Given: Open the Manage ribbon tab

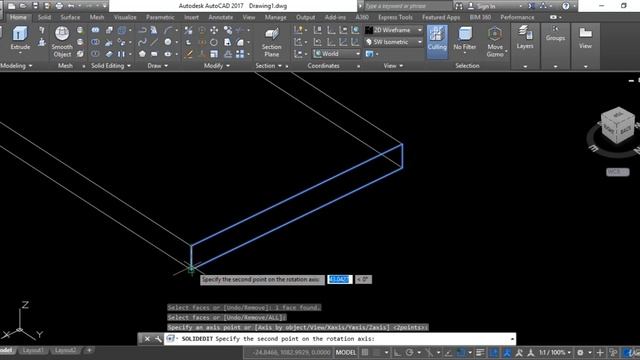Looking at the screenshot, I should (x=276, y=17).
